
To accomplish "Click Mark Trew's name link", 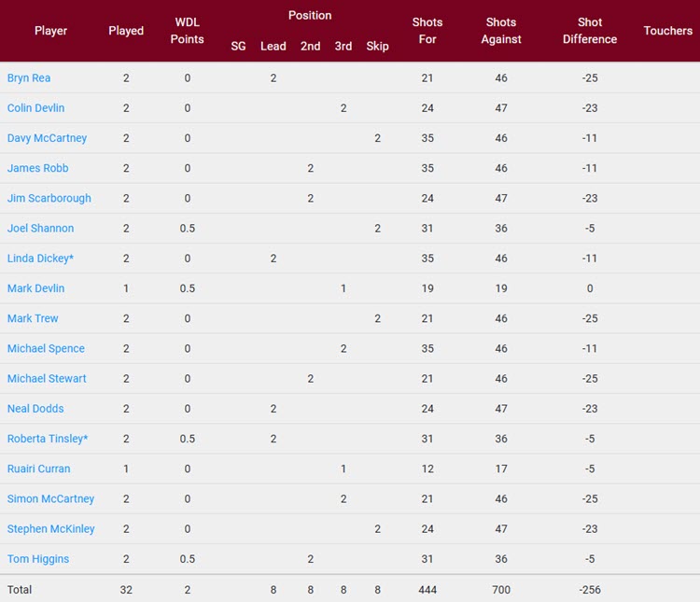I will pos(33,318).
